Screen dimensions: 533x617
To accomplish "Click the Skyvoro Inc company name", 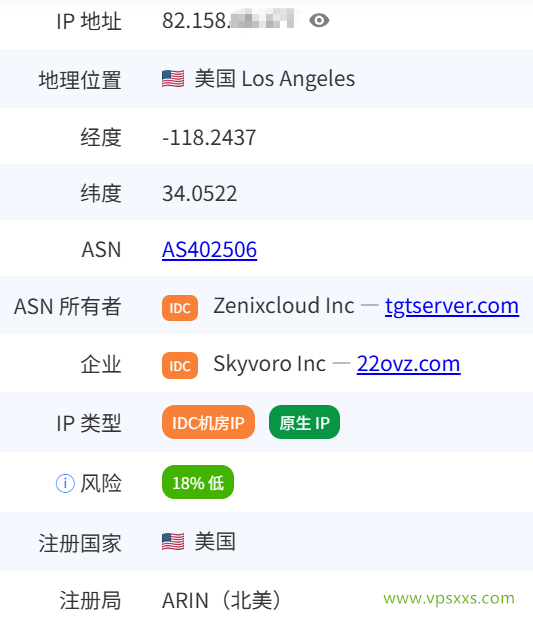I will point(269,364).
